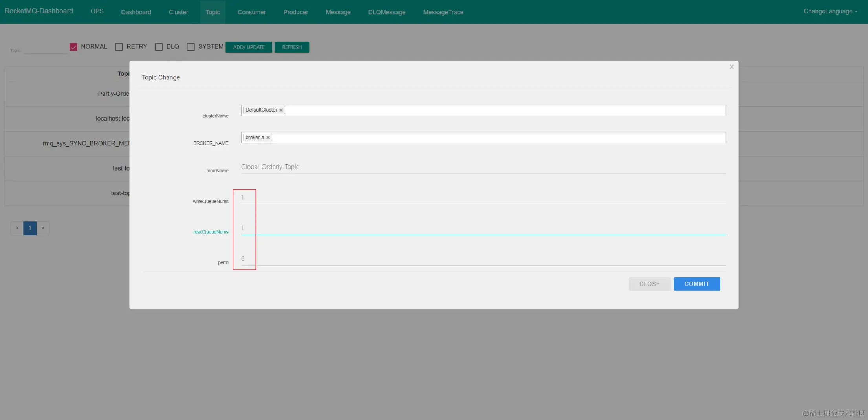Switch to the Cluster tab
The height and width of the screenshot is (420, 868).
tap(178, 12)
